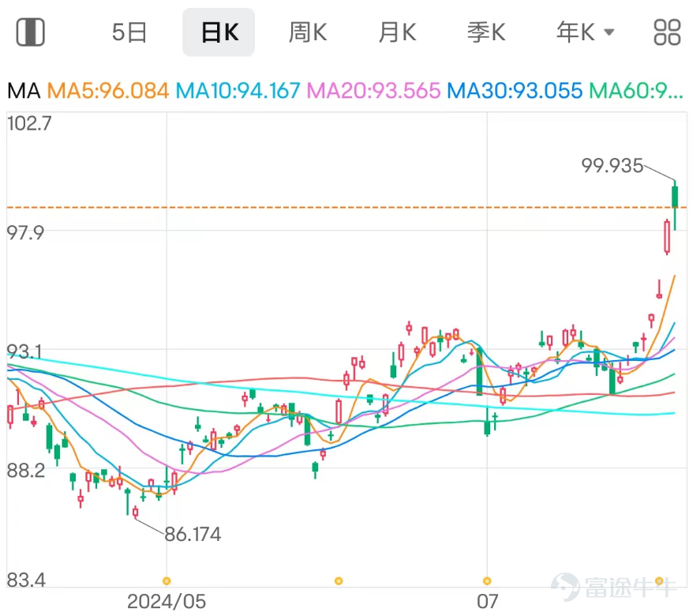Click the 88.2 axis price label
Image resolution: width=693 pixels, height=616 pixels.
[25, 471]
